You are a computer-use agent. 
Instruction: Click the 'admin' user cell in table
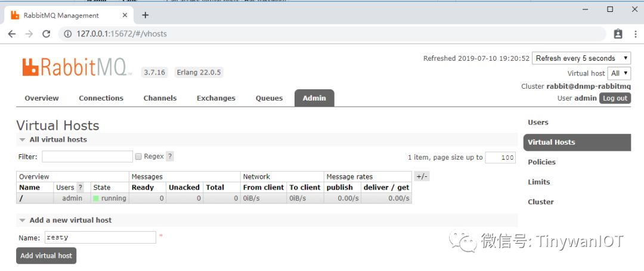72,198
